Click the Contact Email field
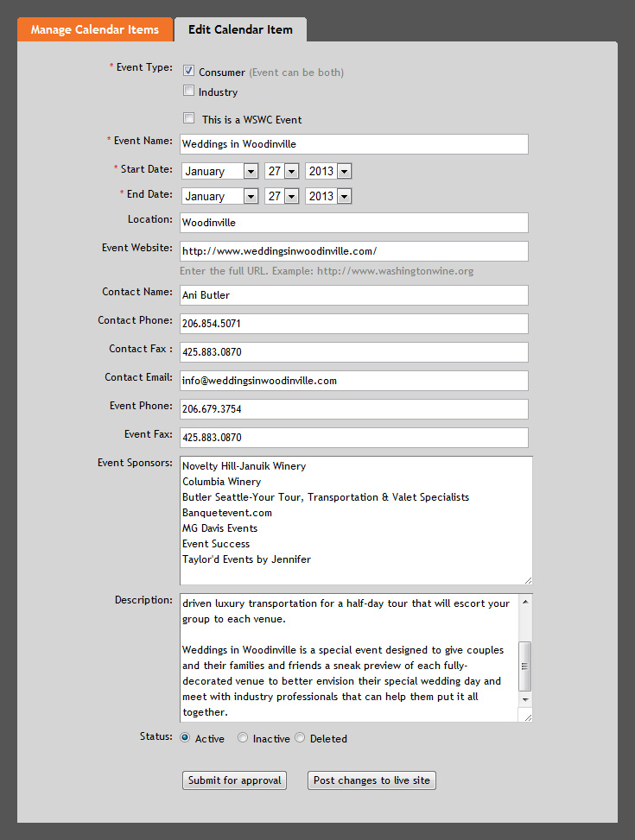The image size is (635, 840). point(354,381)
